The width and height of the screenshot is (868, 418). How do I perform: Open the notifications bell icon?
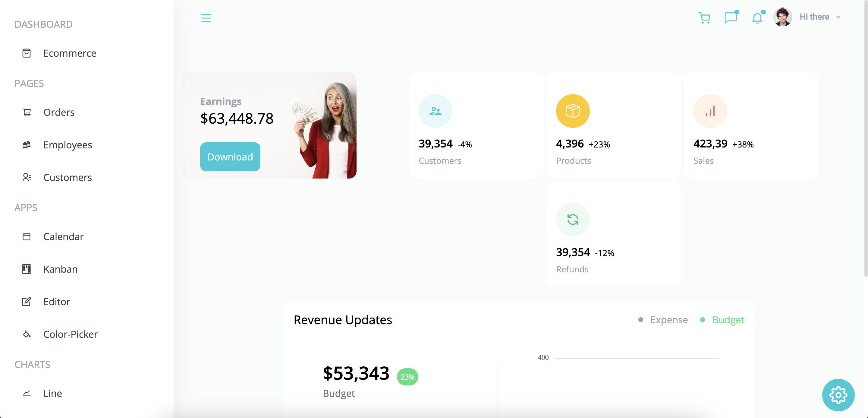[757, 18]
